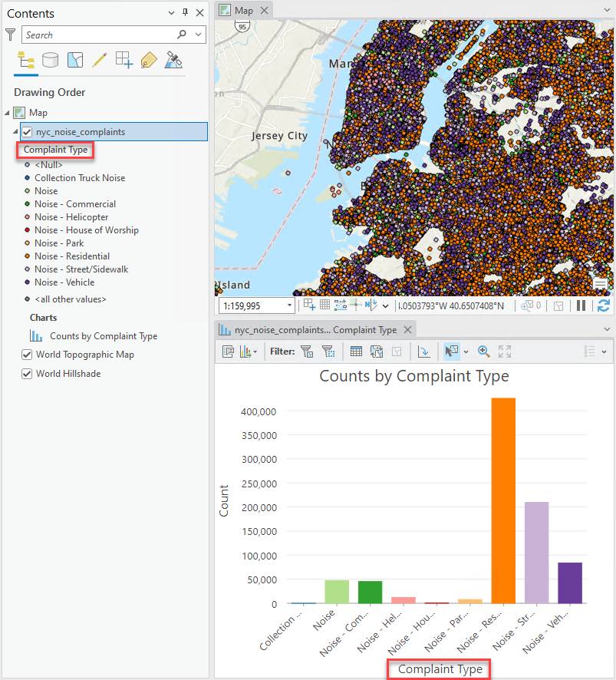Collapse the Map tree node
616x680 pixels.
pyautogui.click(x=8, y=113)
